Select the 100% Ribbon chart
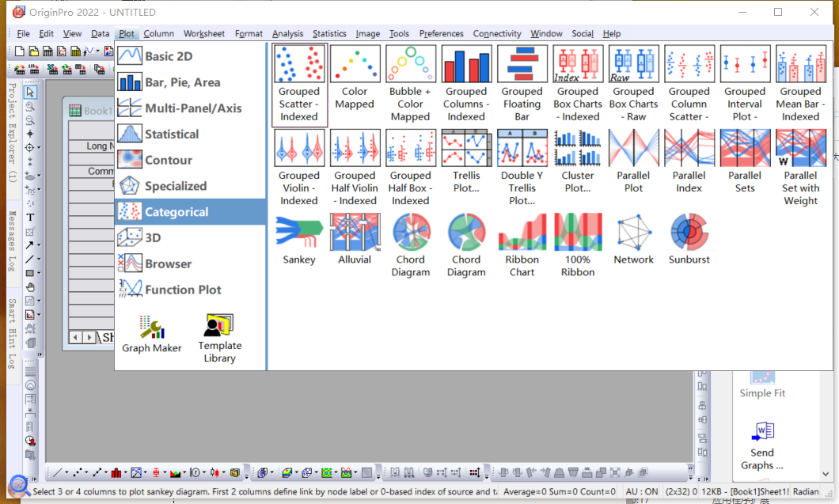The height and width of the screenshot is (504, 839). point(577,245)
